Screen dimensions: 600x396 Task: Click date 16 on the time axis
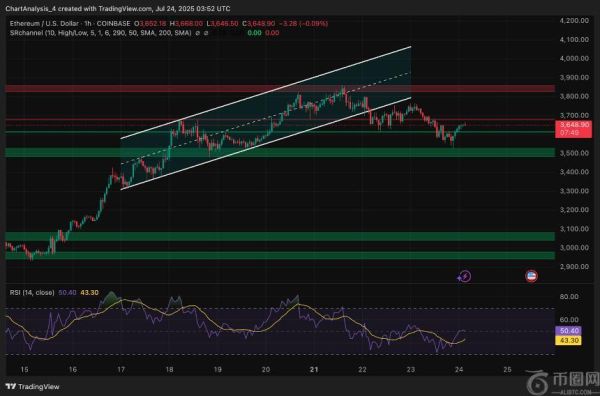click(73, 370)
